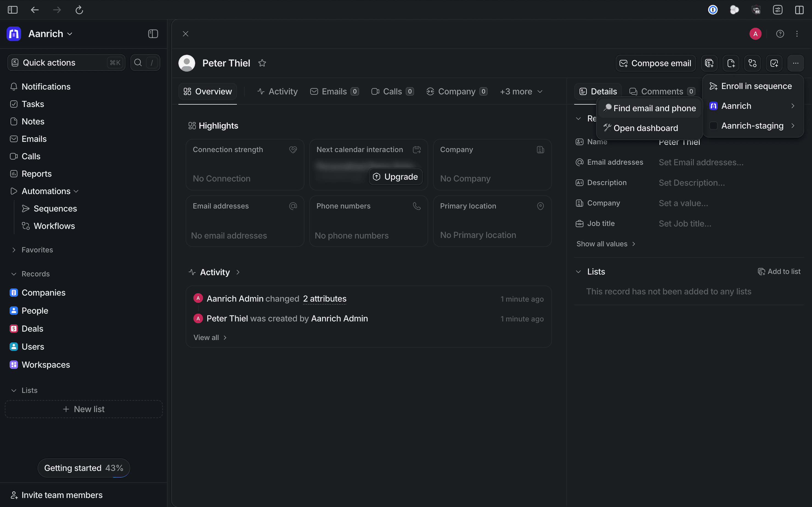Click the Show all values link
Image resolution: width=812 pixels, height=507 pixels.
click(x=605, y=244)
